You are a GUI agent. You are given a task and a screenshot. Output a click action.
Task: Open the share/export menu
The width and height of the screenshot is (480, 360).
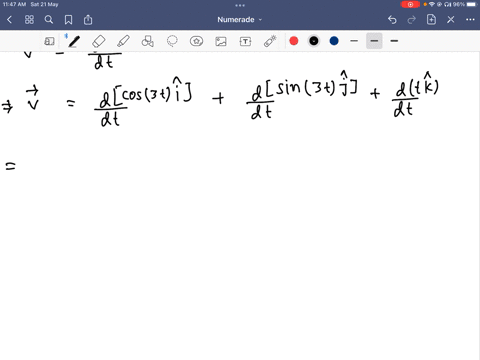pos(88,20)
